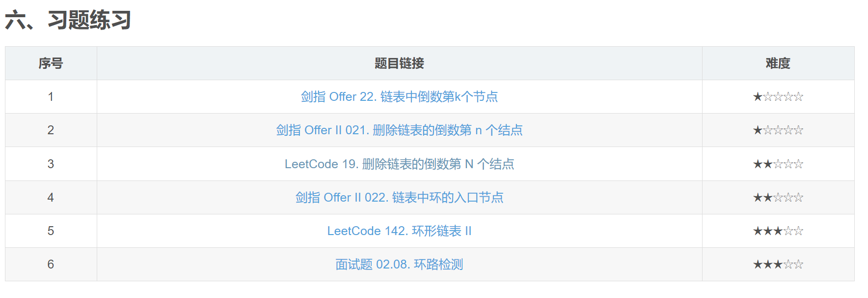Click the two-star rating in row 3

click(x=778, y=164)
